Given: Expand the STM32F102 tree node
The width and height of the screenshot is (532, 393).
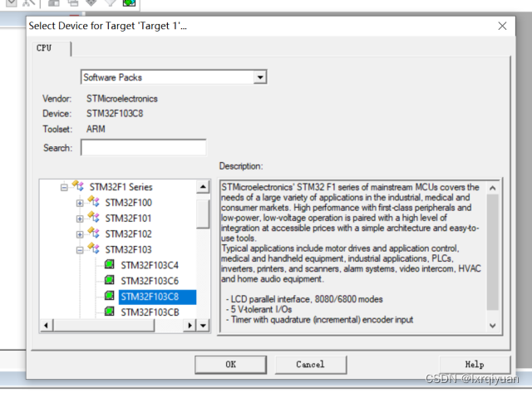Looking at the screenshot, I should 80,234.
